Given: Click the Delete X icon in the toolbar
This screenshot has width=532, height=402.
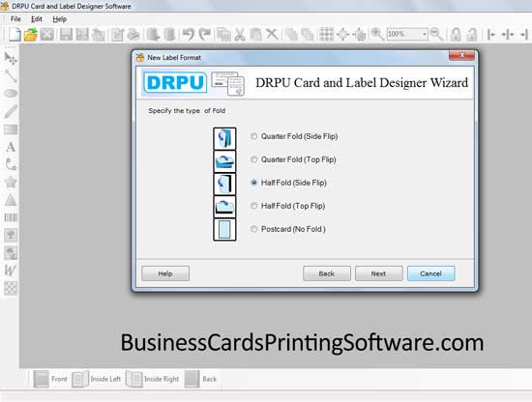Looking at the screenshot, I should click(272, 34).
